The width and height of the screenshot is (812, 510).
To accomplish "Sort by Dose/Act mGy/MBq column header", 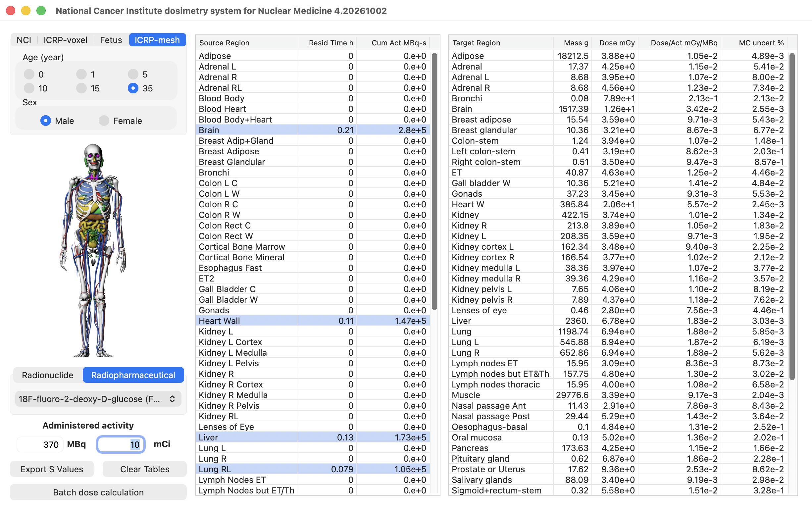I will pos(680,43).
